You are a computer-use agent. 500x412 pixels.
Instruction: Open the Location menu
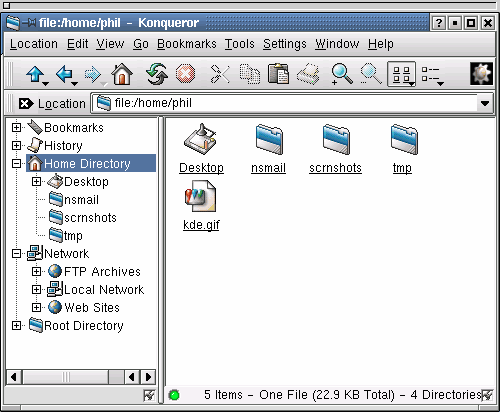tap(34, 44)
